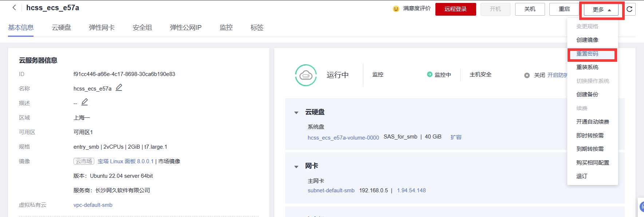The image size is (644, 217).
Task: Select 到期转按需 in the menu
Action: point(590,149)
